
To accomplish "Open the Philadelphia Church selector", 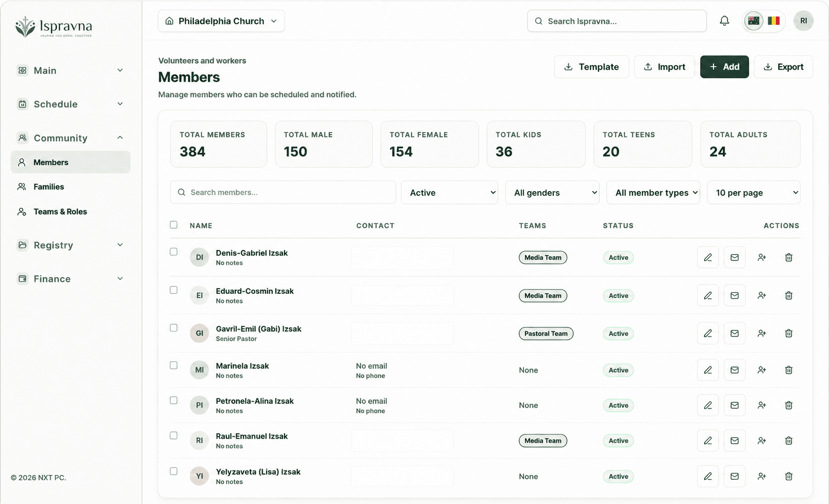I will point(221,21).
